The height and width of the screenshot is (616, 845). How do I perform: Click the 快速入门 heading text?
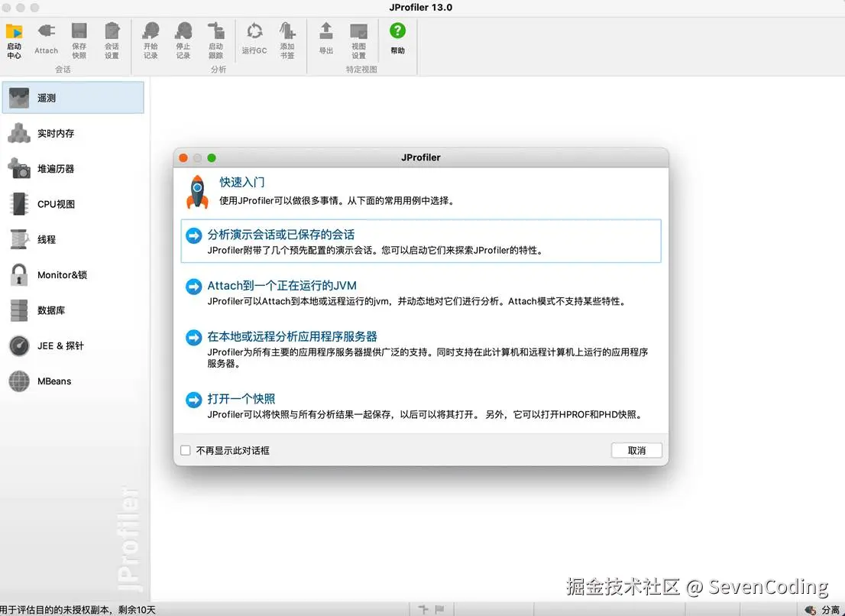242,182
